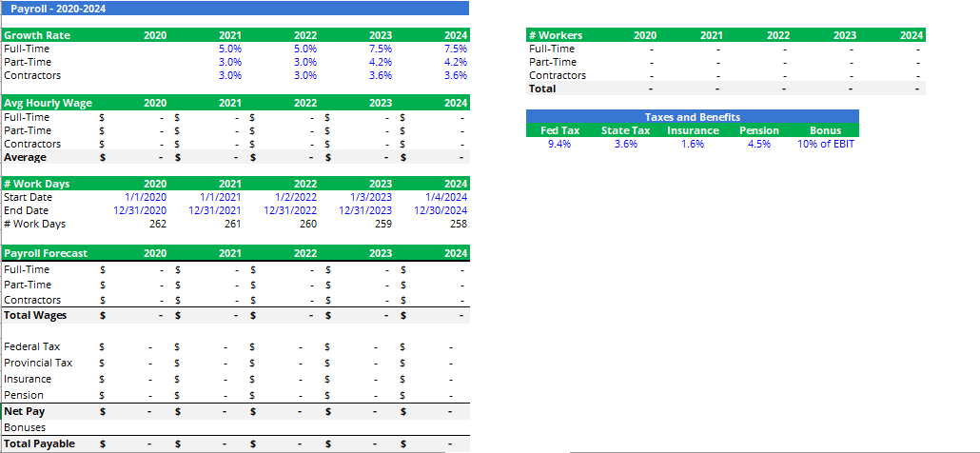Click the work days value 262

158,224
